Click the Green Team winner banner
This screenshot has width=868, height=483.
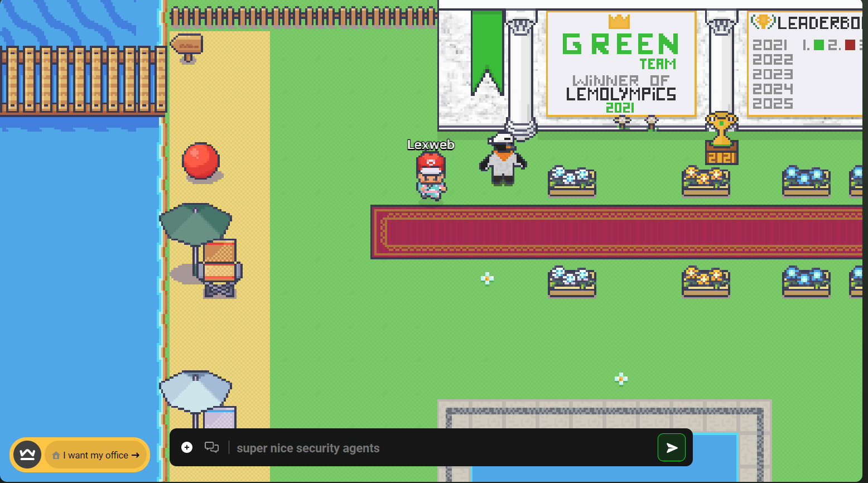tap(621, 64)
